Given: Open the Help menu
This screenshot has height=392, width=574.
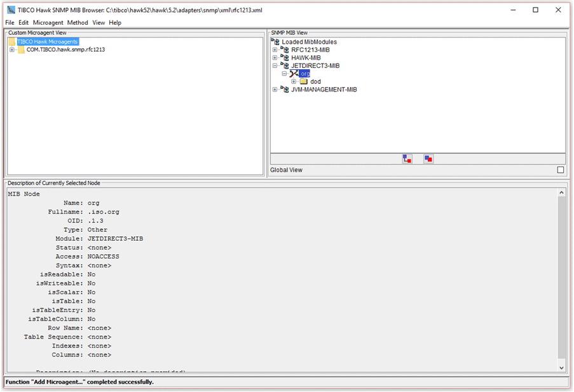Looking at the screenshot, I should click(115, 23).
